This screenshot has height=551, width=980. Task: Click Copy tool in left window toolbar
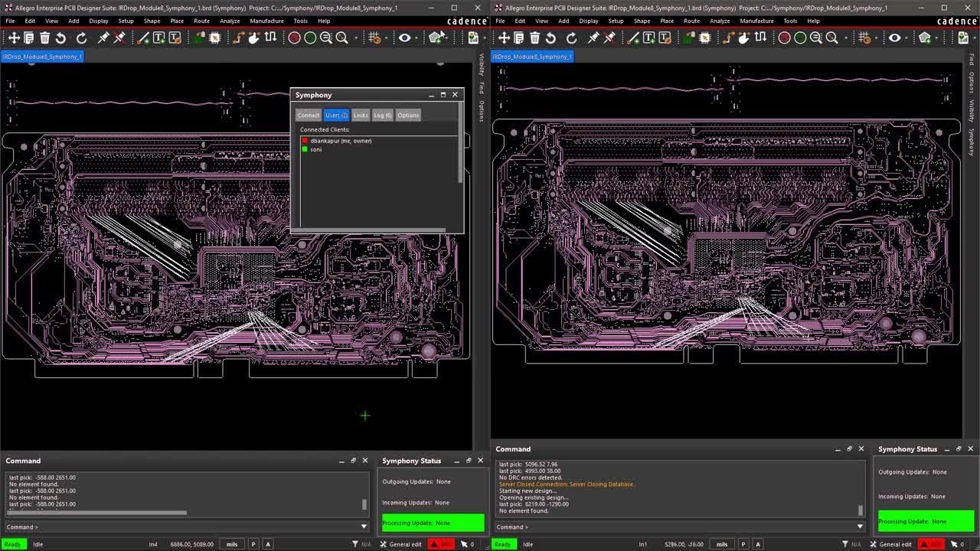tap(29, 37)
